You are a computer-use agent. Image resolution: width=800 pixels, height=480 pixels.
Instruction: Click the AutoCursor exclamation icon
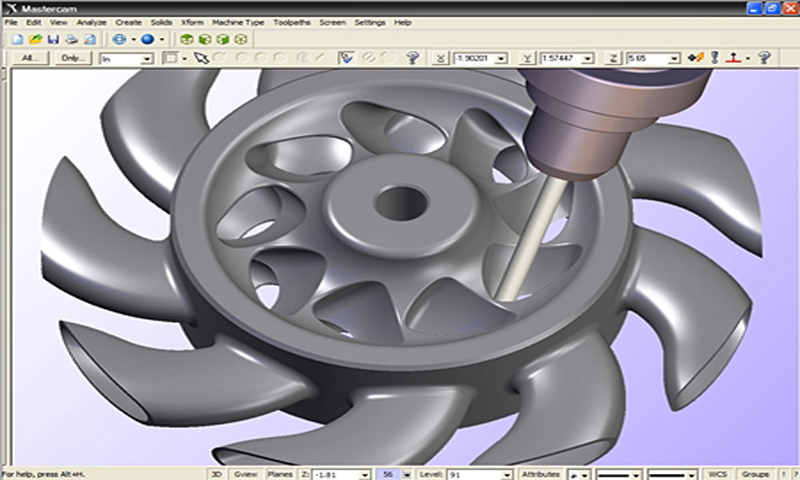click(714, 58)
